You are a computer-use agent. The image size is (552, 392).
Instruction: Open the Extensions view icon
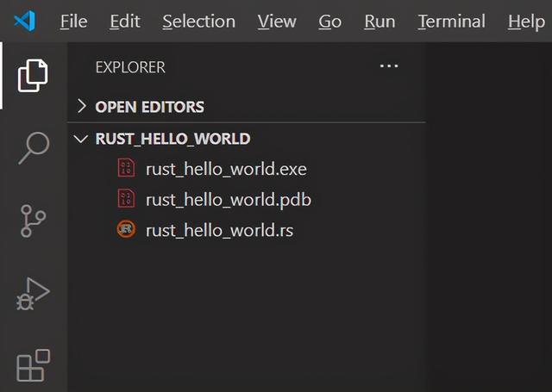[x=34, y=365]
